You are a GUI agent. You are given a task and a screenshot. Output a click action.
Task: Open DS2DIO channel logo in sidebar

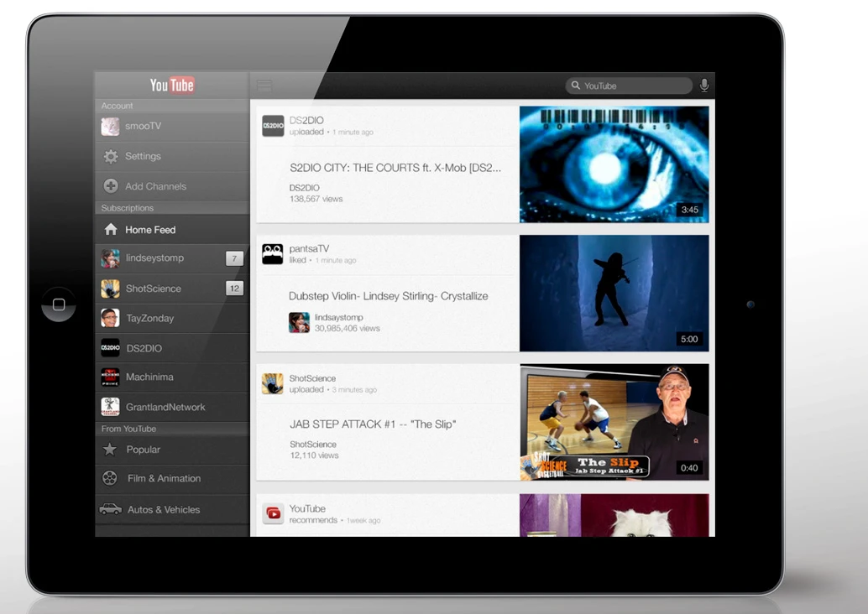pyautogui.click(x=110, y=348)
